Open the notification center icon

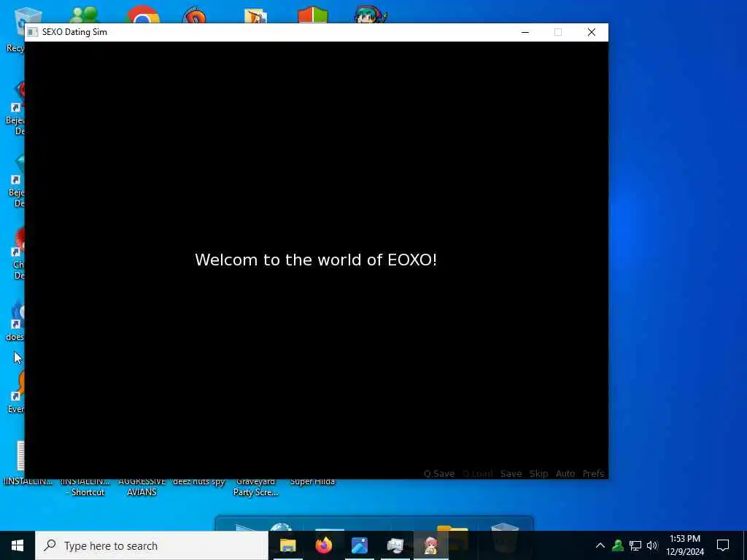point(723,545)
